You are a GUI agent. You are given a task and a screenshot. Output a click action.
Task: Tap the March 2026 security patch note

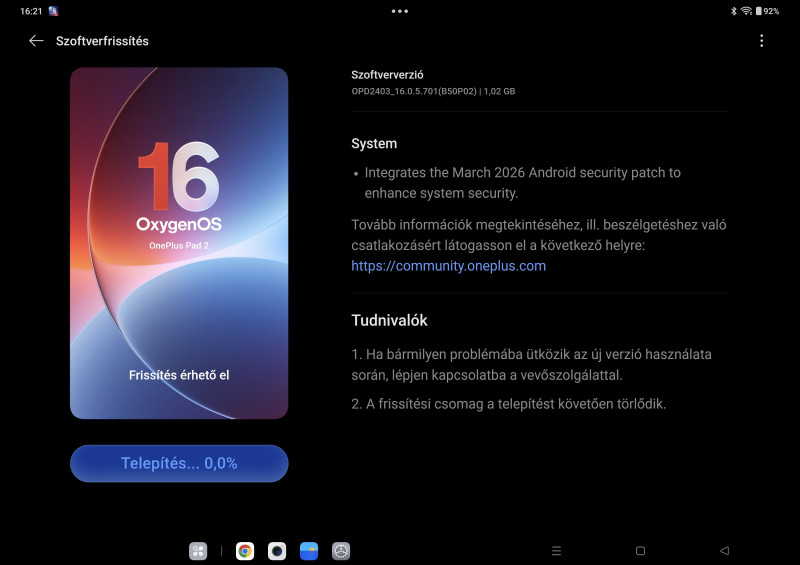(522, 183)
